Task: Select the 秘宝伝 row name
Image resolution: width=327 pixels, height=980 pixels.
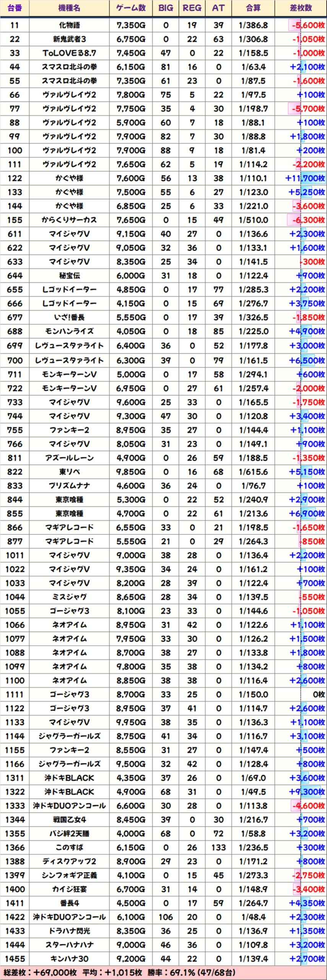Action: (x=69, y=276)
